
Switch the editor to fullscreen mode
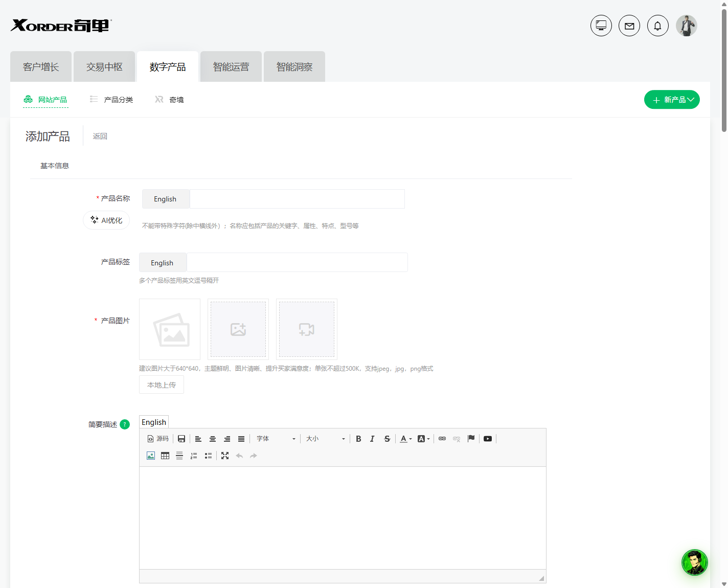pos(225,456)
